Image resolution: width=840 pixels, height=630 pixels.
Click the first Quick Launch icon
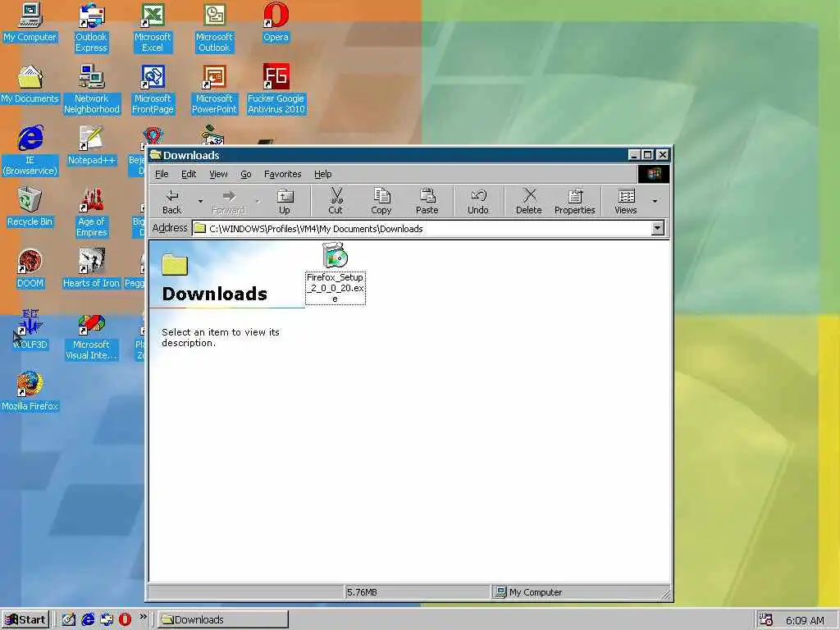(69, 620)
